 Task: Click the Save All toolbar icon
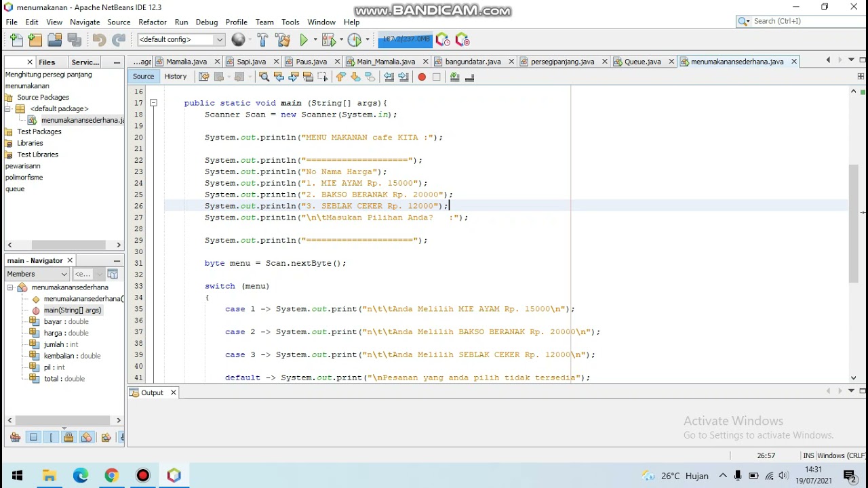75,40
